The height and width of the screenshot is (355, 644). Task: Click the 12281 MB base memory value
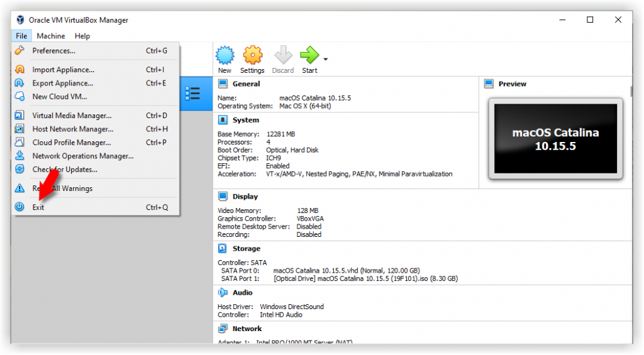click(280, 134)
